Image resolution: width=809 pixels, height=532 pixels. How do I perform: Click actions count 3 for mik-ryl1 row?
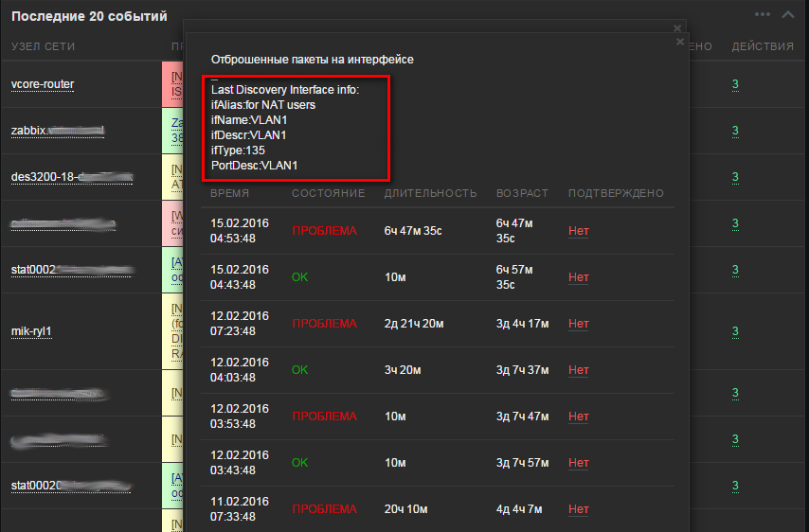(x=735, y=331)
